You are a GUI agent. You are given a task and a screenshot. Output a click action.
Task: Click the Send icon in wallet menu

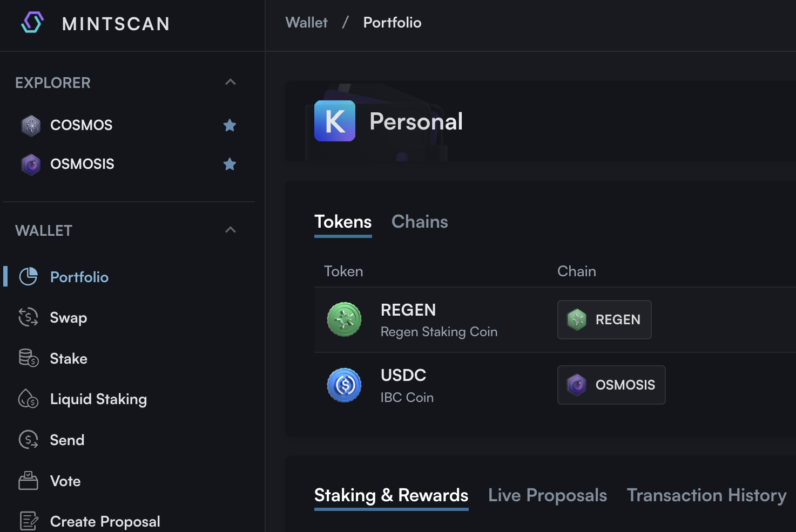28,440
